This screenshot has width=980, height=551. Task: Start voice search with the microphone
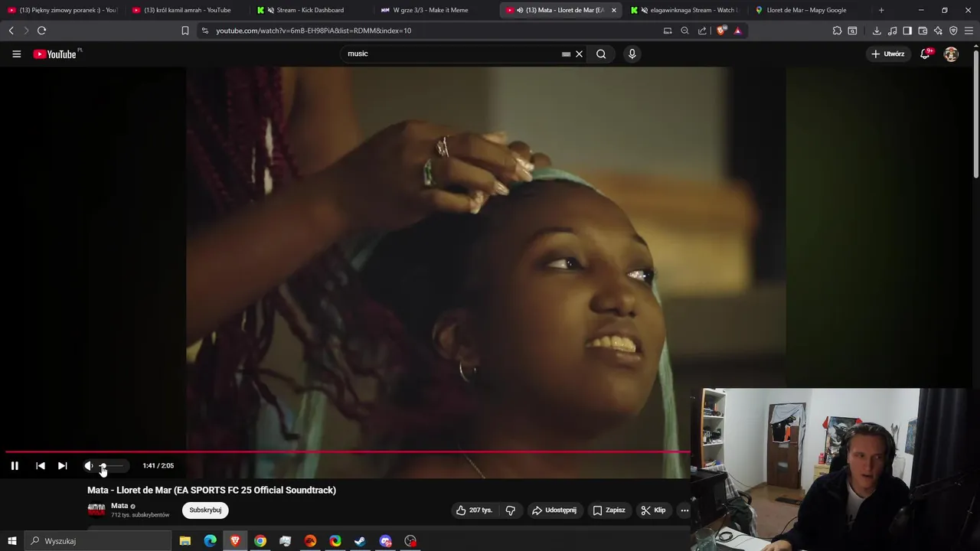(632, 54)
